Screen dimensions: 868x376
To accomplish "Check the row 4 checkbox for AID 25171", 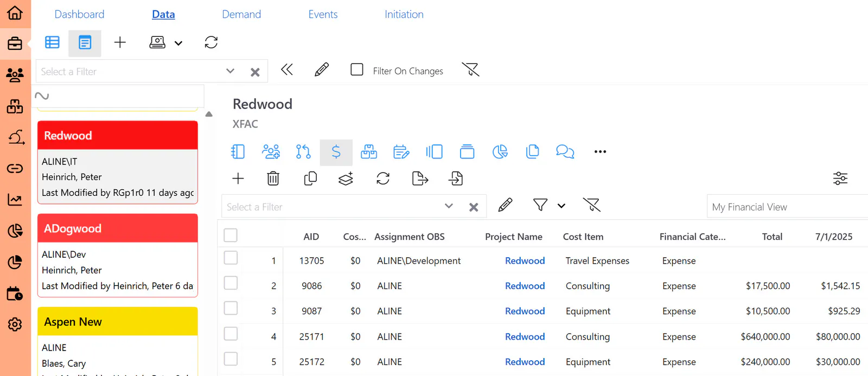I will [231, 333].
